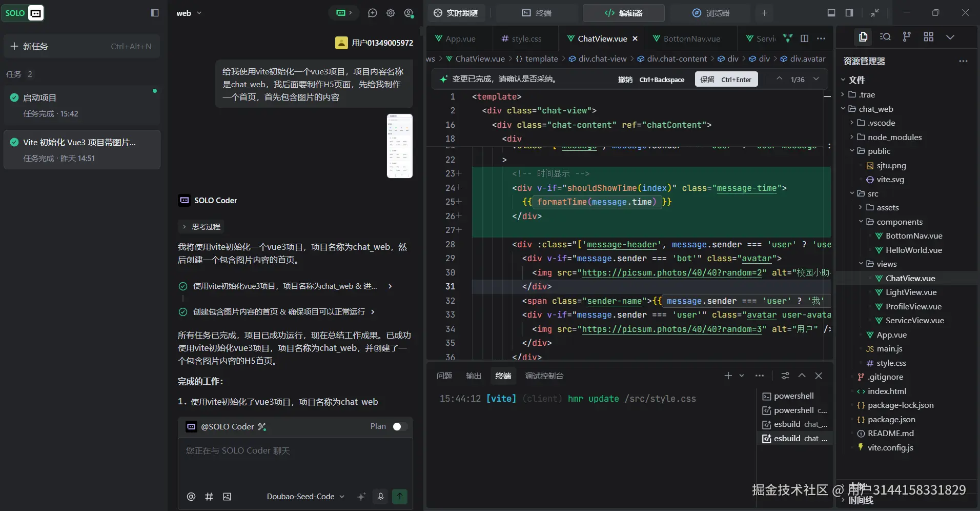Mention context with the @ icon
980x511 pixels.
(x=191, y=497)
